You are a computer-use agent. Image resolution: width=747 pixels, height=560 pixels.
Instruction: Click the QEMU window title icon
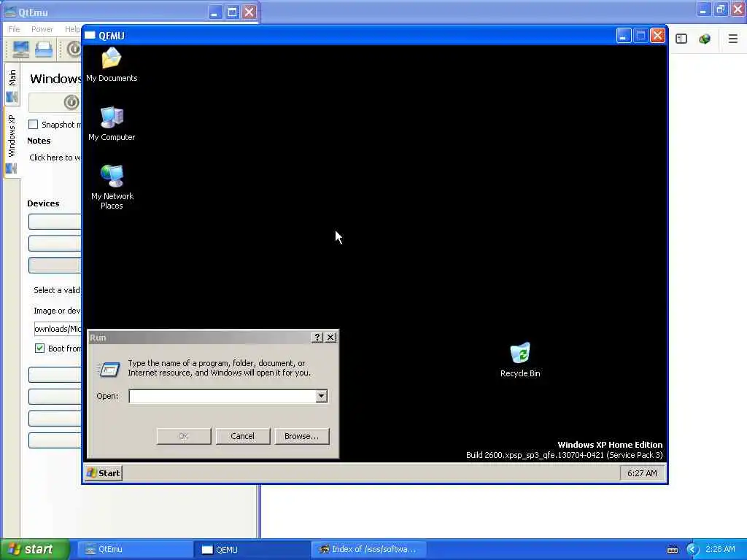click(x=90, y=35)
